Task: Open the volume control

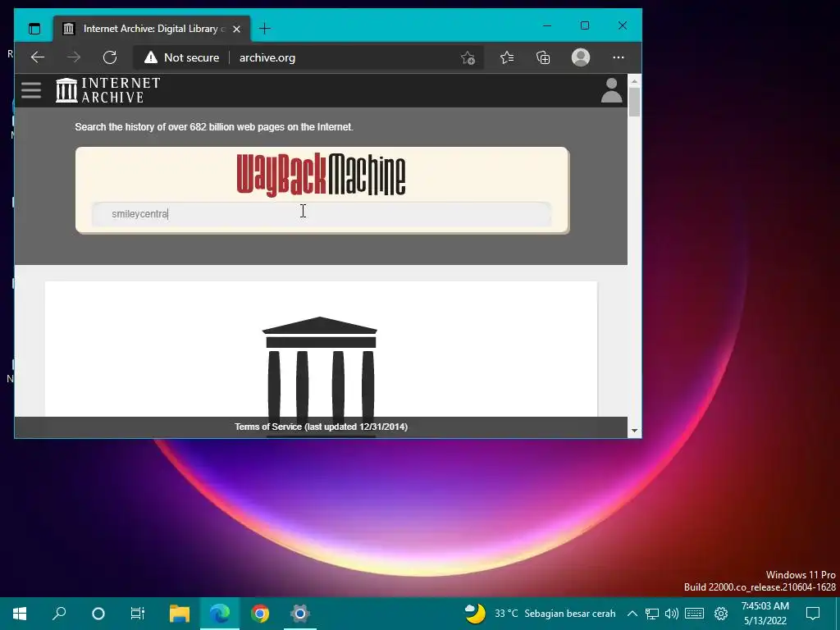Action: (671, 614)
